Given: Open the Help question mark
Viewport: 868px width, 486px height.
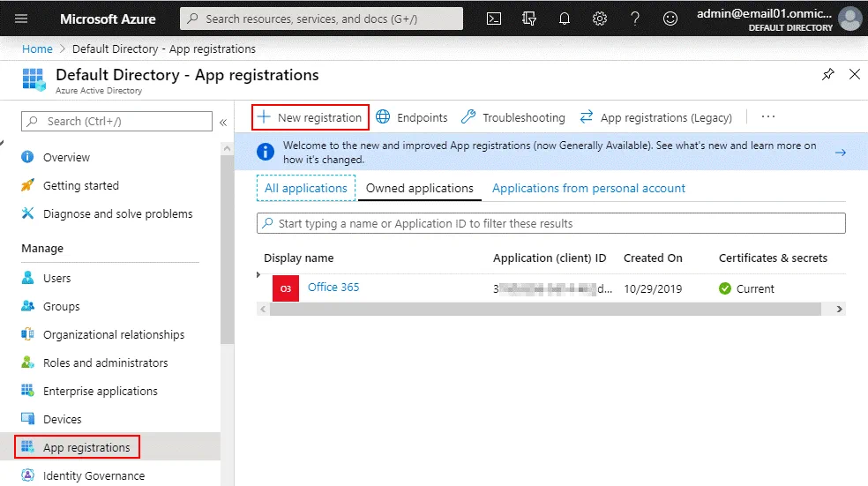Looking at the screenshot, I should tap(635, 19).
